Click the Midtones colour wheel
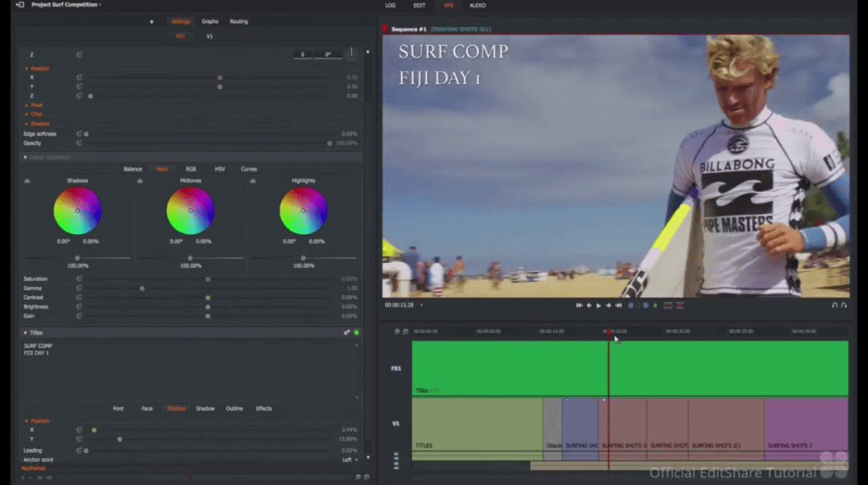The width and height of the screenshot is (868, 485). tap(190, 211)
